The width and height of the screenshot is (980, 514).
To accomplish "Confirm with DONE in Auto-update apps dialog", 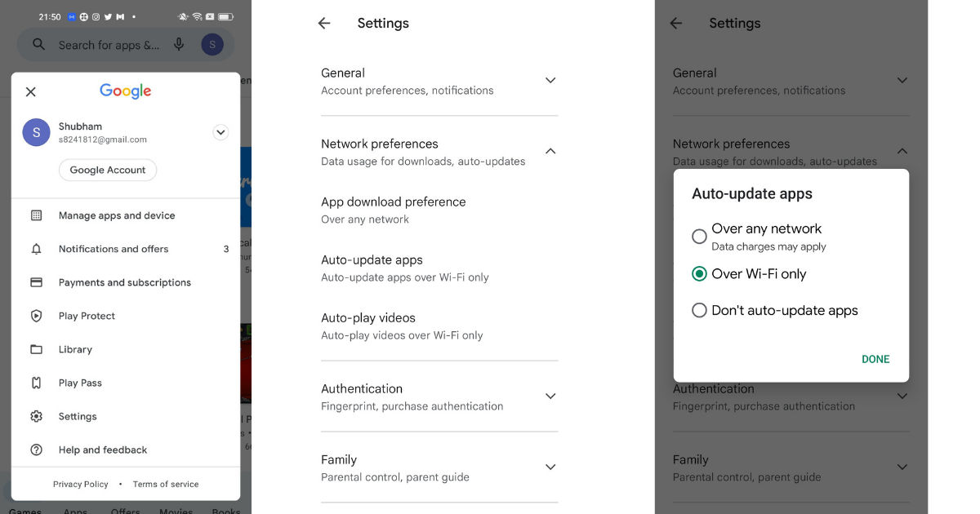I will tap(875, 359).
